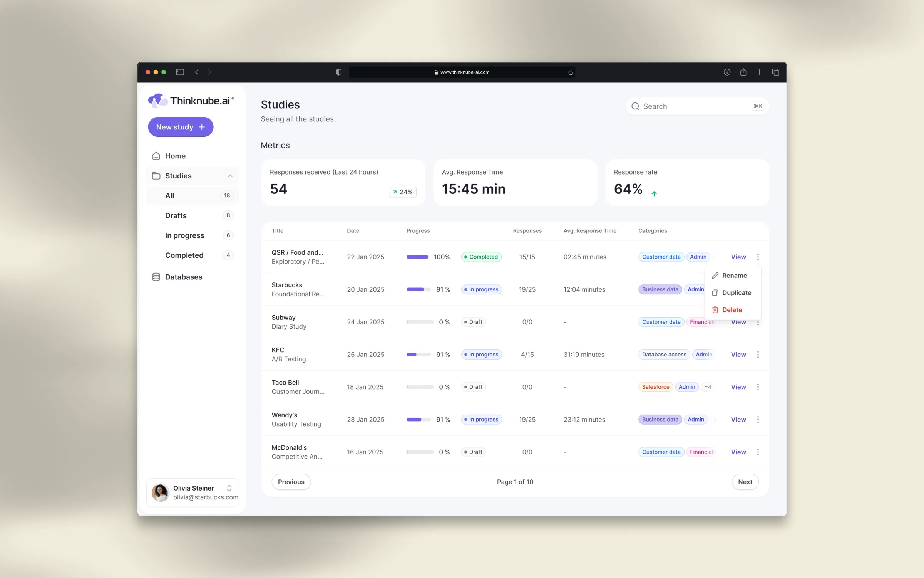Click the search magnifier icon
This screenshot has height=578, width=924.
click(x=635, y=106)
